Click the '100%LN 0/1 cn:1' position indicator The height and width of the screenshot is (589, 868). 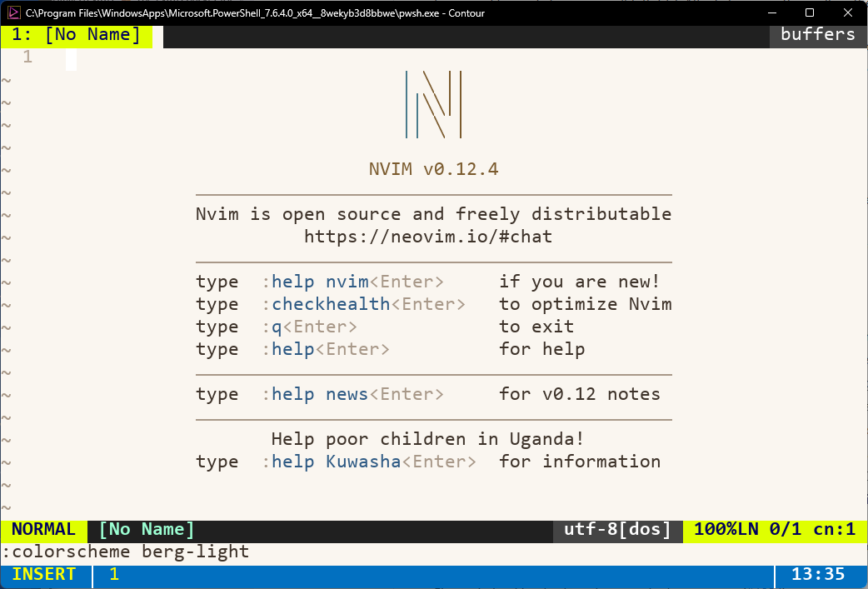[775, 530]
